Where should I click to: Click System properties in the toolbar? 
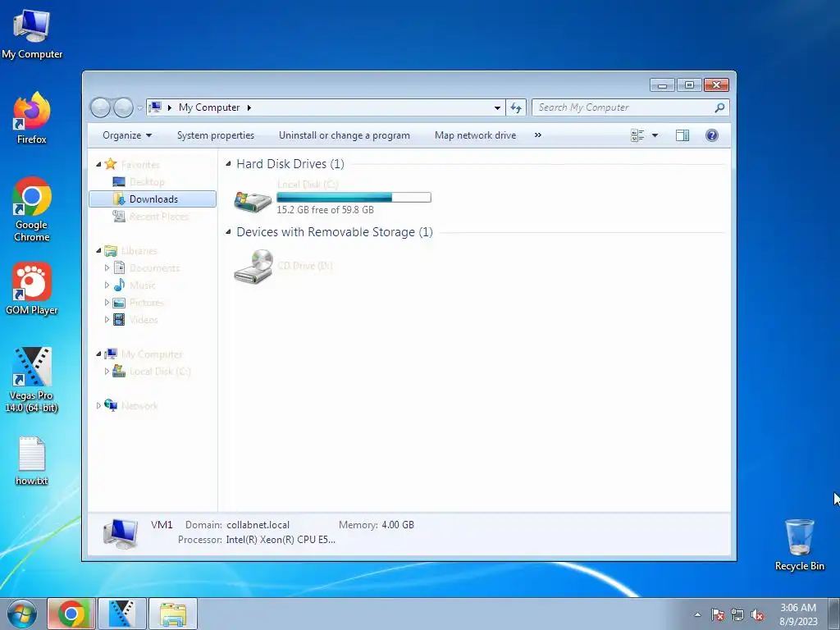click(x=216, y=135)
